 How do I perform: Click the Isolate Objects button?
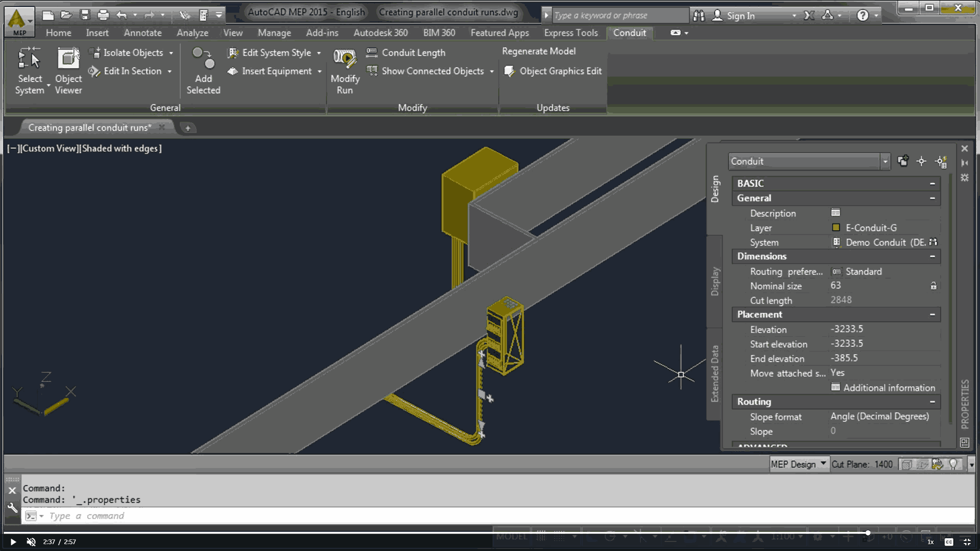128,53
